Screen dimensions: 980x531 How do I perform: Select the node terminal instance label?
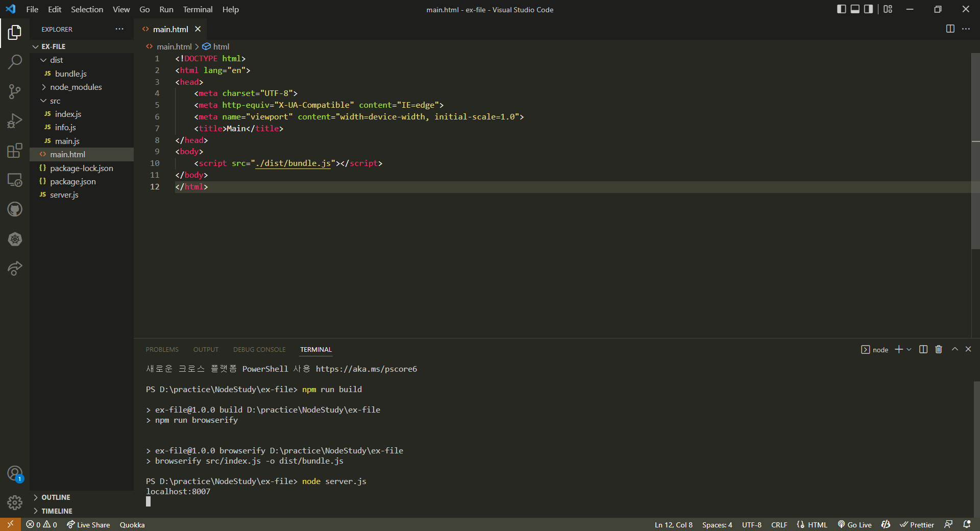(x=875, y=349)
